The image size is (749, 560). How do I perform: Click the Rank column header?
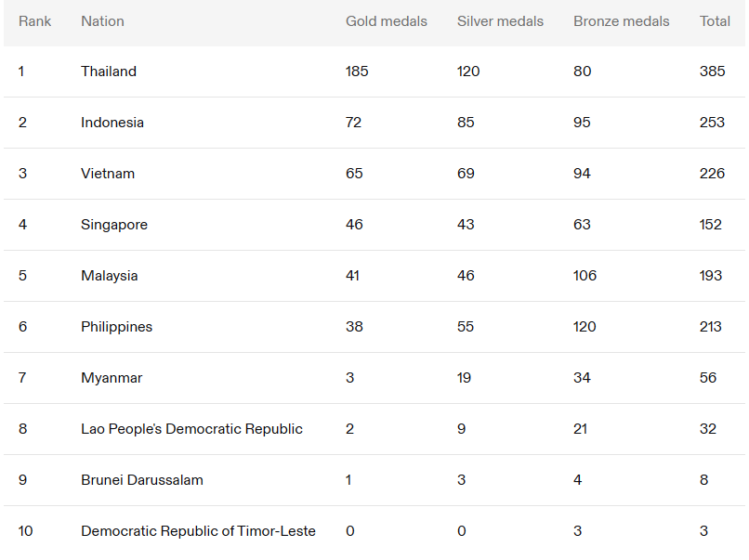[34, 21]
